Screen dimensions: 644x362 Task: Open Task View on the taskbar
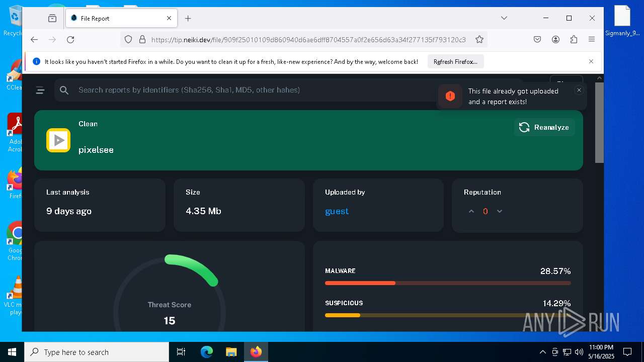tap(181, 352)
